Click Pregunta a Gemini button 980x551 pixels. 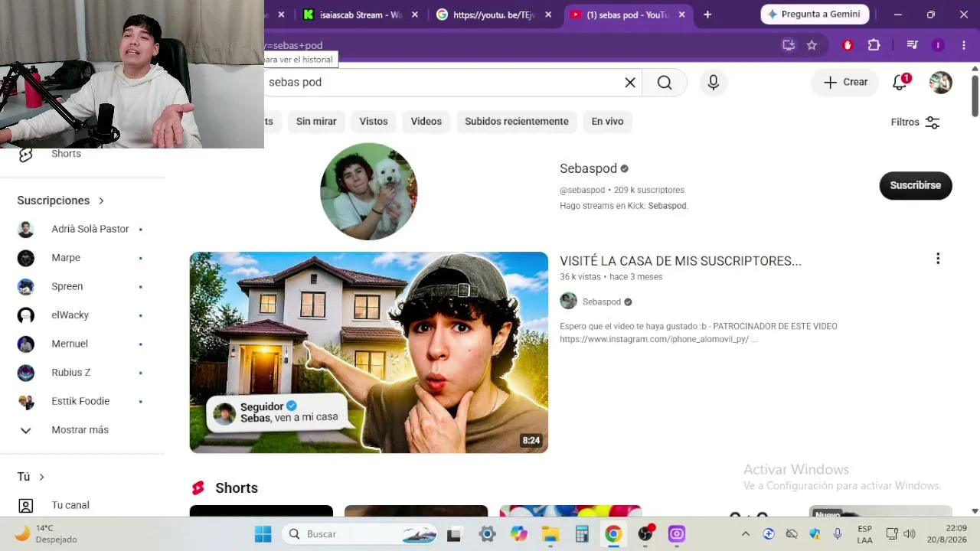click(x=815, y=15)
